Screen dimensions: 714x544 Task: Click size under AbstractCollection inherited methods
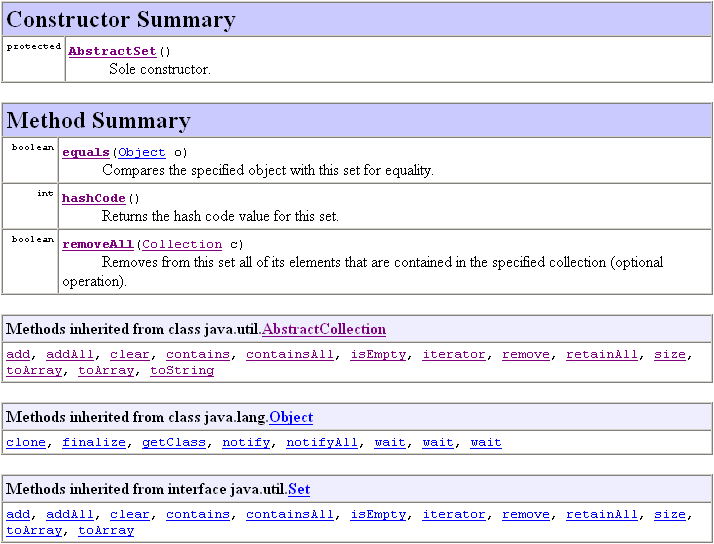669,354
